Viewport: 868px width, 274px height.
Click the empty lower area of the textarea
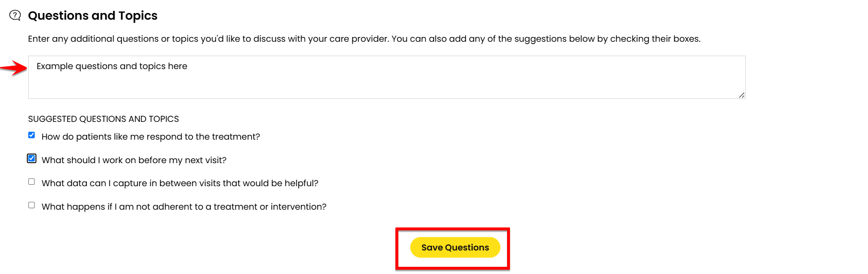click(387, 87)
